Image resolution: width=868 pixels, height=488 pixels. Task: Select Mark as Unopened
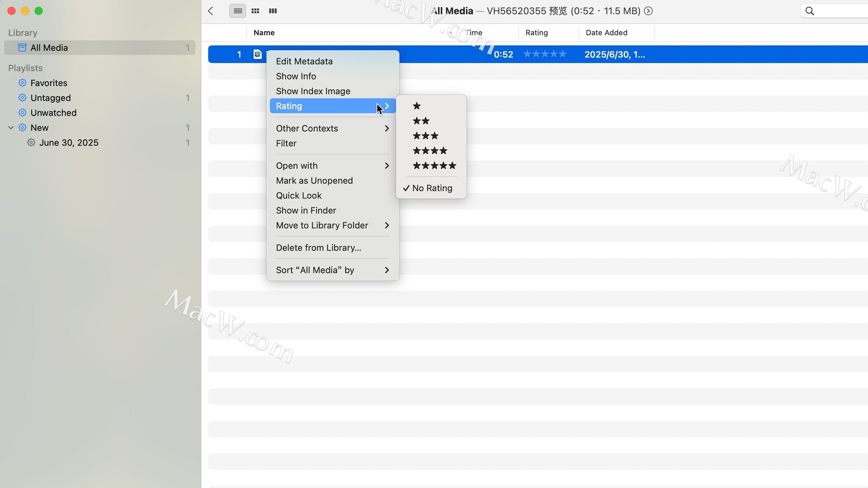coord(333,180)
